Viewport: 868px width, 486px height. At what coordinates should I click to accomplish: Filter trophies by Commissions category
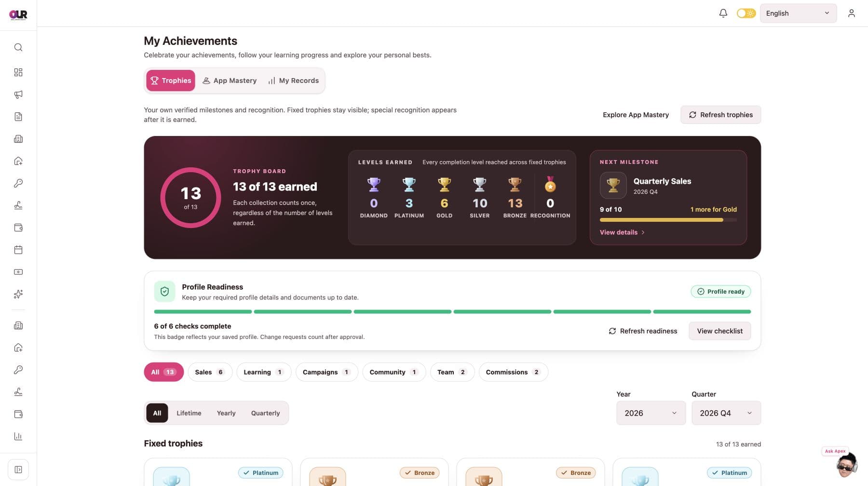513,372
